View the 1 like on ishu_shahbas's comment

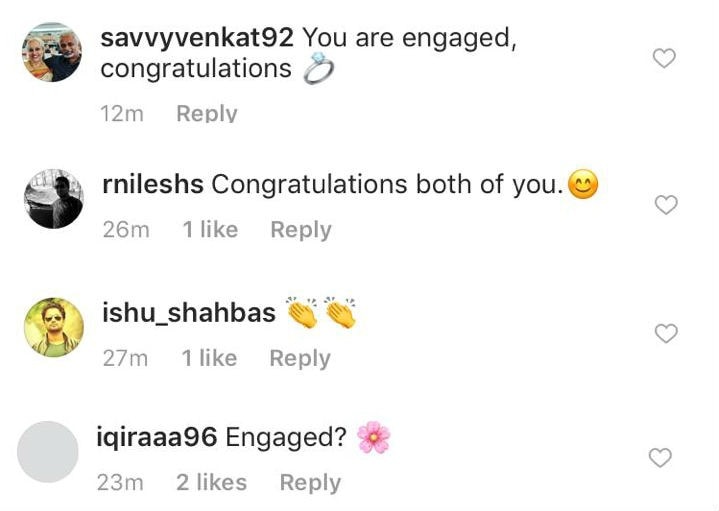point(210,358)
